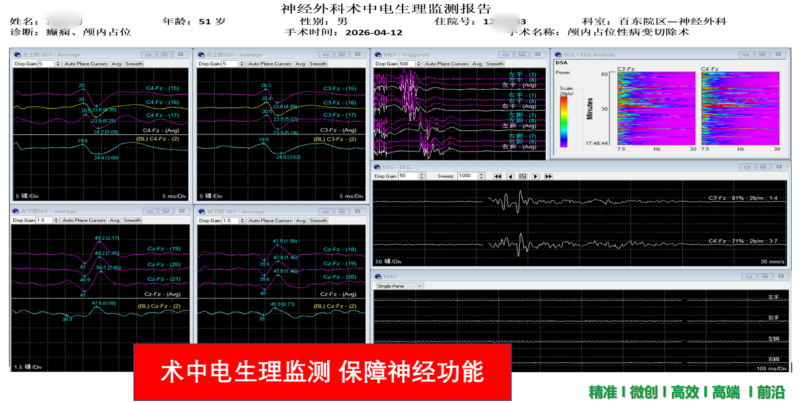Select the (BL) C3-Fz - (2) baseline label

click(x=335, y=139)
